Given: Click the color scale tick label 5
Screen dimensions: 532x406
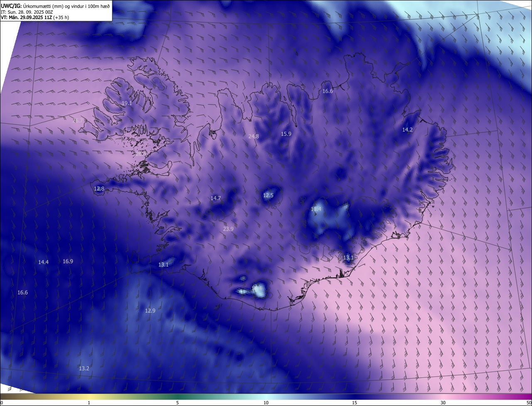Looking at the screenshot, I should 177,403.
